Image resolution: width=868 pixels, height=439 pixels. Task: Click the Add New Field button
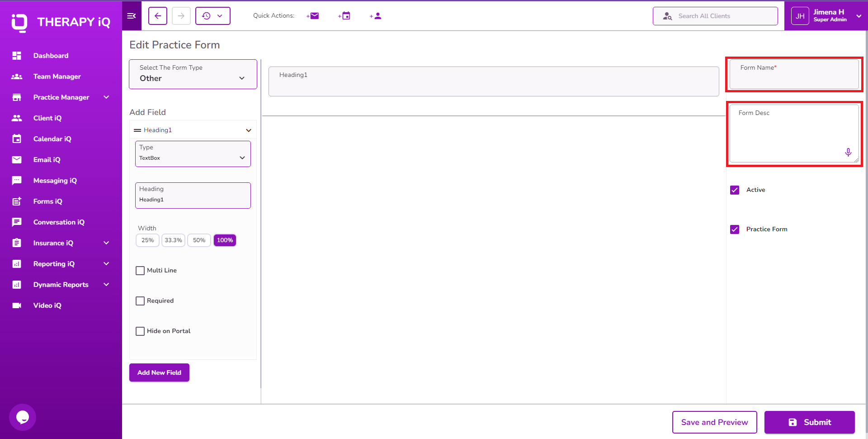(x=159, y=372)
